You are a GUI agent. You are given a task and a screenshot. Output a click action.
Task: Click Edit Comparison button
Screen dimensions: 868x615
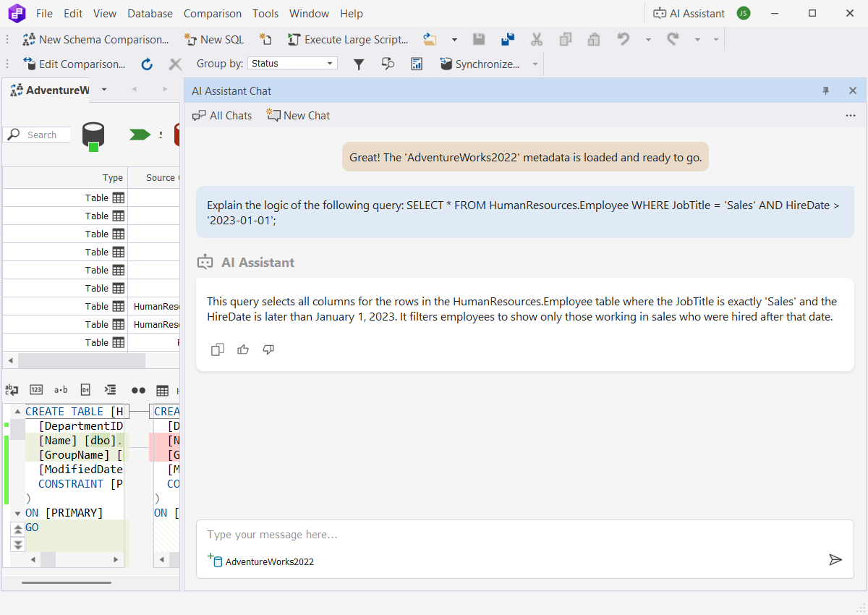coord(74,64)
